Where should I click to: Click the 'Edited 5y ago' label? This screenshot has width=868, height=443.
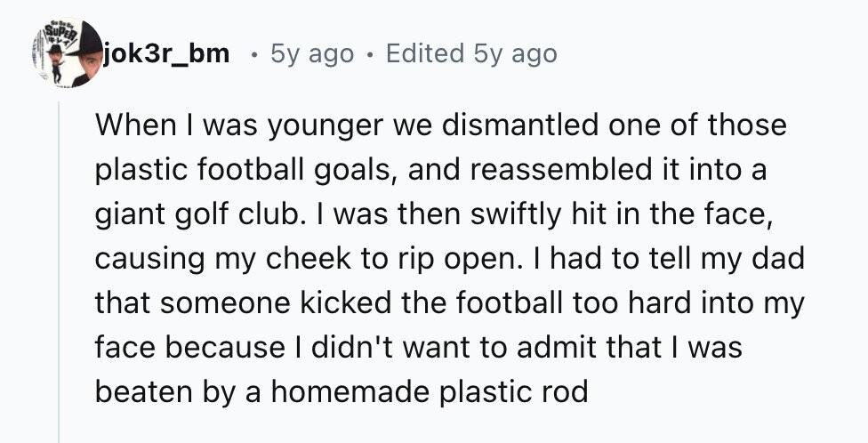(471, 54)
